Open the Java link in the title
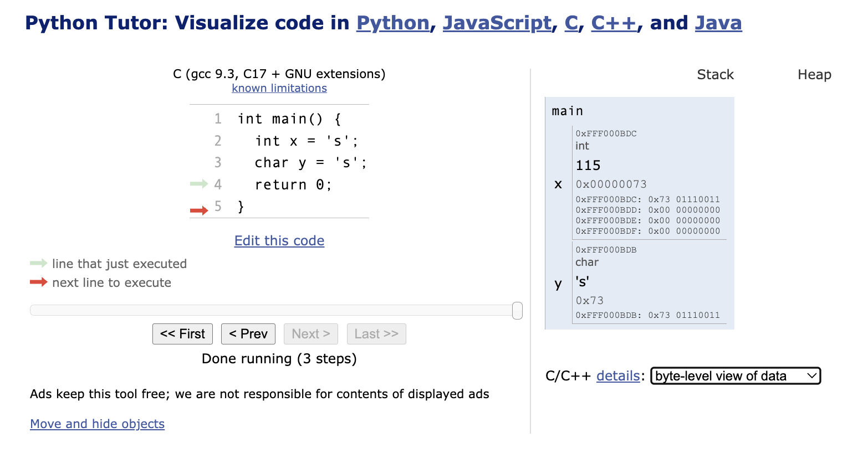Viewport: 868px width, 453px height. pos(718,23)
